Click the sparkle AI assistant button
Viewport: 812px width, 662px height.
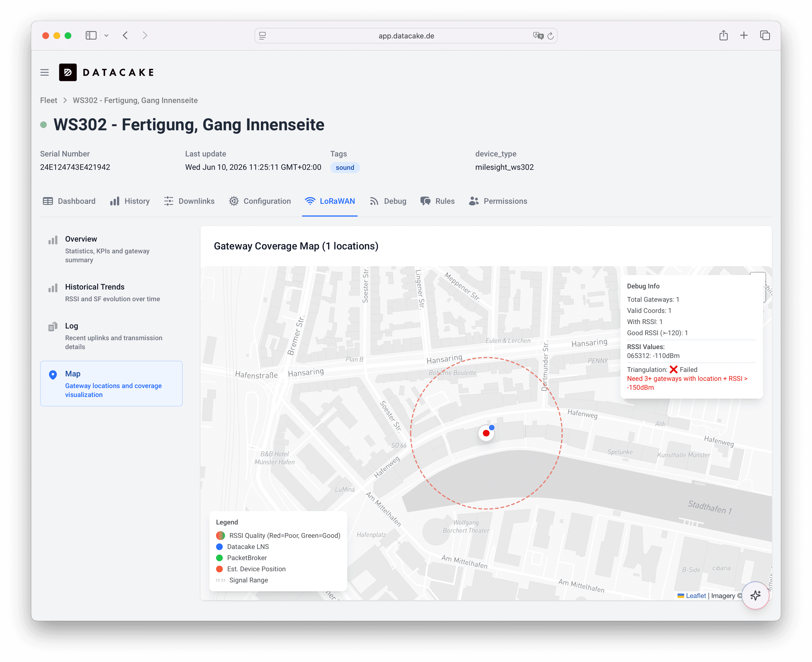[x=755, y=595]
